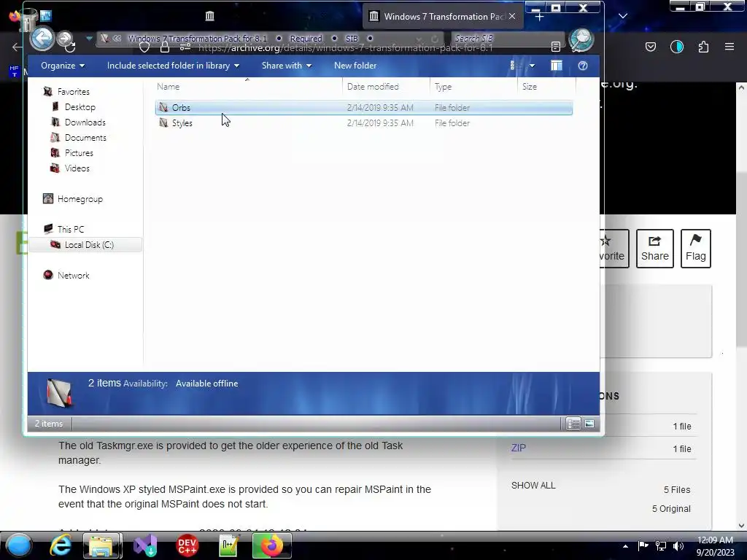This screenshot has height=560, width=747.
Task: Launch Dev-C++ from the taskbar
Action: coord(187,545)
